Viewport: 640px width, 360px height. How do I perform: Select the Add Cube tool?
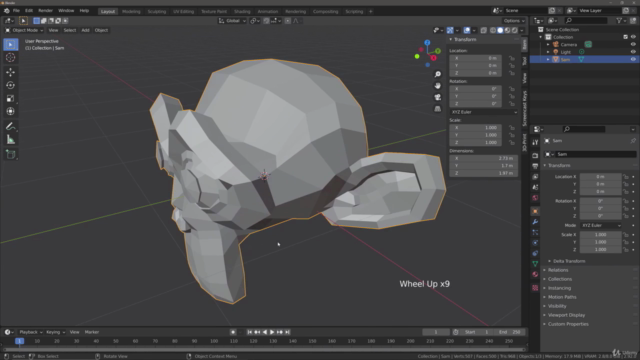(11, 155)
